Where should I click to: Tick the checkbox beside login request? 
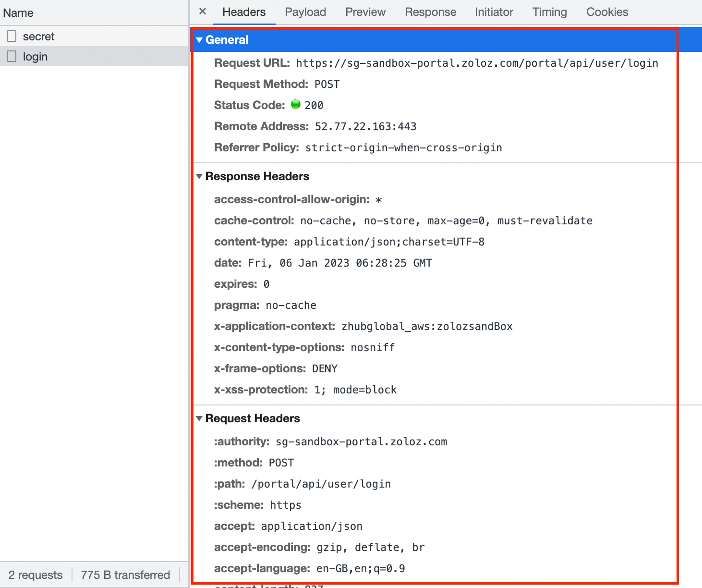pyautogui.click(x=12, y=56)
